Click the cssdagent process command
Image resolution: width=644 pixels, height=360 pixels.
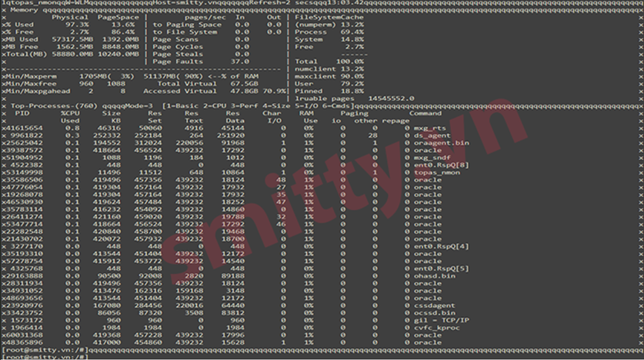pyautogui.click(x=434, y=305)
